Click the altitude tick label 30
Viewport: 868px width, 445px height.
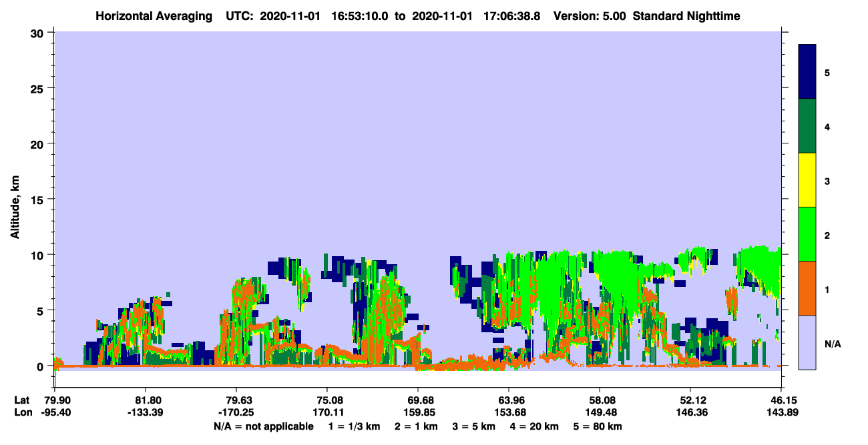(38, 32)
